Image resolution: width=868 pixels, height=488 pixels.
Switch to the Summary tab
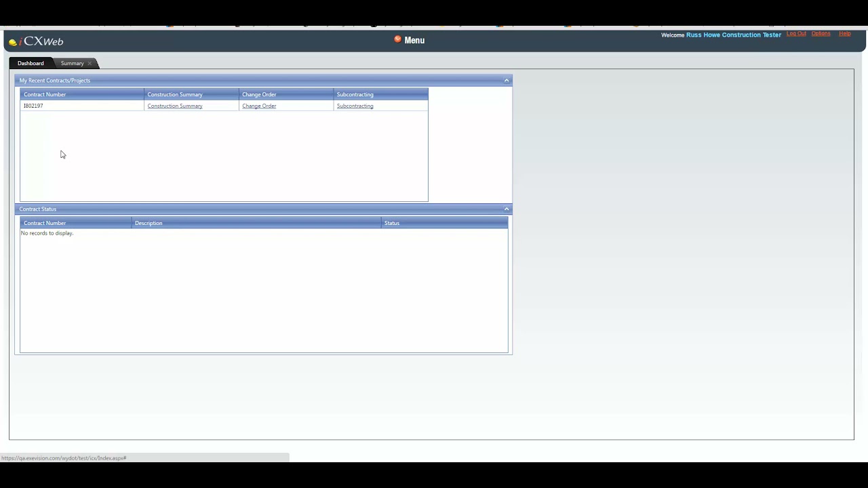(72, 63)
